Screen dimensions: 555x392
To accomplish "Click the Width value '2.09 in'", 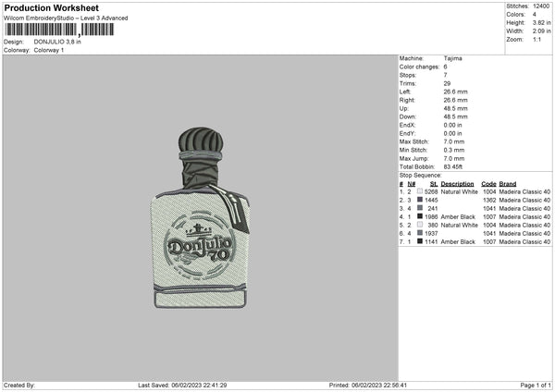I will tap(542, 31).
